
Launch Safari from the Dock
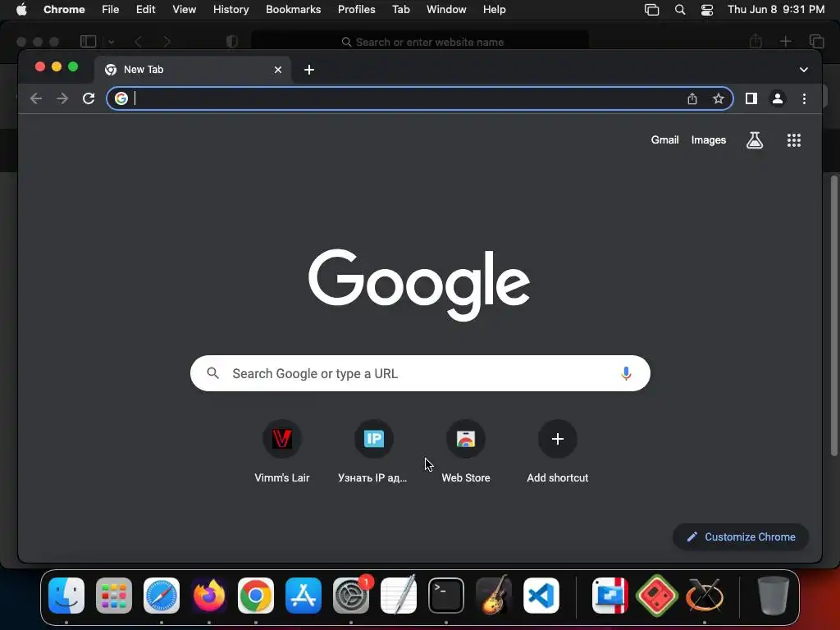coord(162,596)
